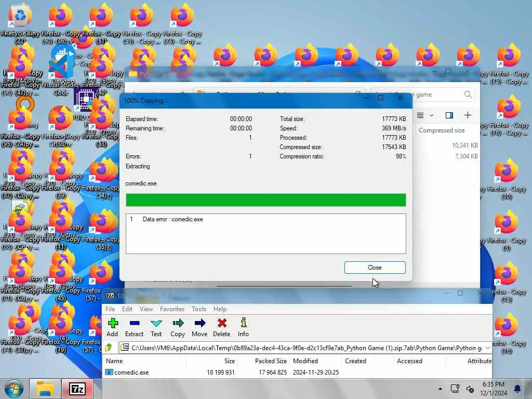Click the plus icon in Explorer toolbar
Screen dimensions: 532x399
468,115
